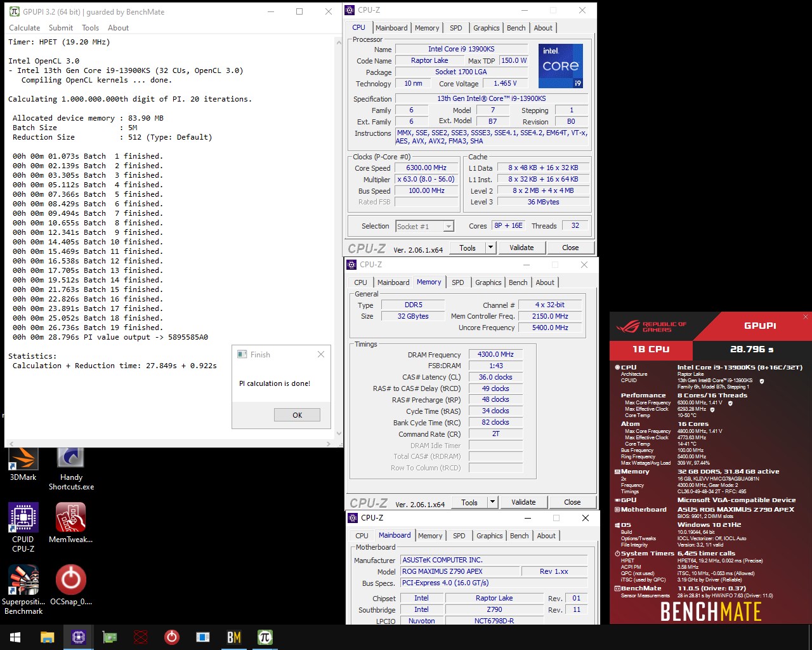Click Close button in Memory CPU-Z window
This screenshot has height=650, width=812.
pos(572,502)
